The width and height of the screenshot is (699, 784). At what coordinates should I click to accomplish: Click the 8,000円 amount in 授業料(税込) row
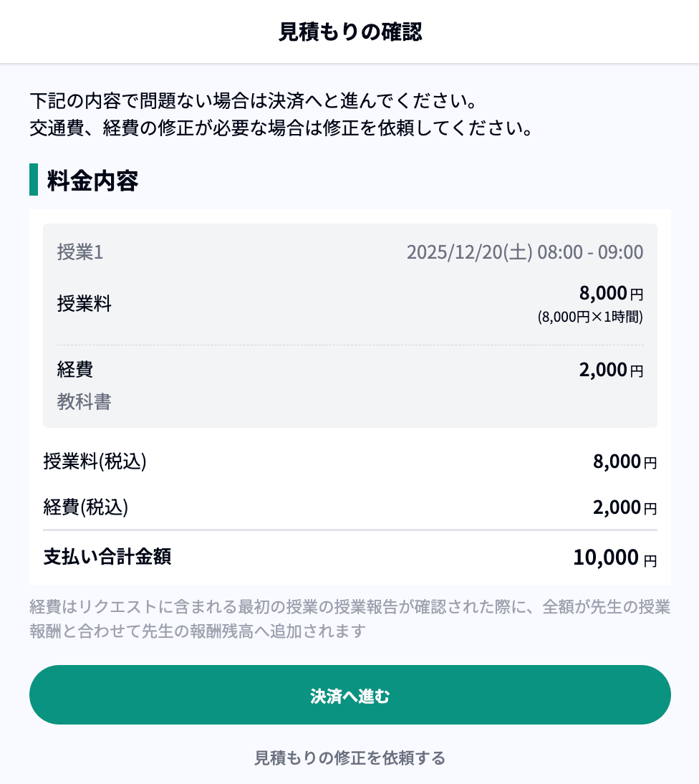624,462
